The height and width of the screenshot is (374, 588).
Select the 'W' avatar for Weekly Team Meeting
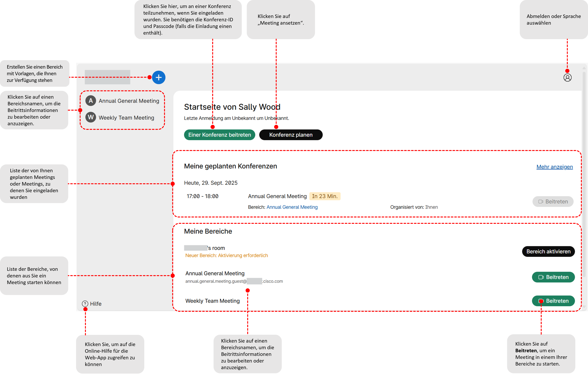coord(91,117)
